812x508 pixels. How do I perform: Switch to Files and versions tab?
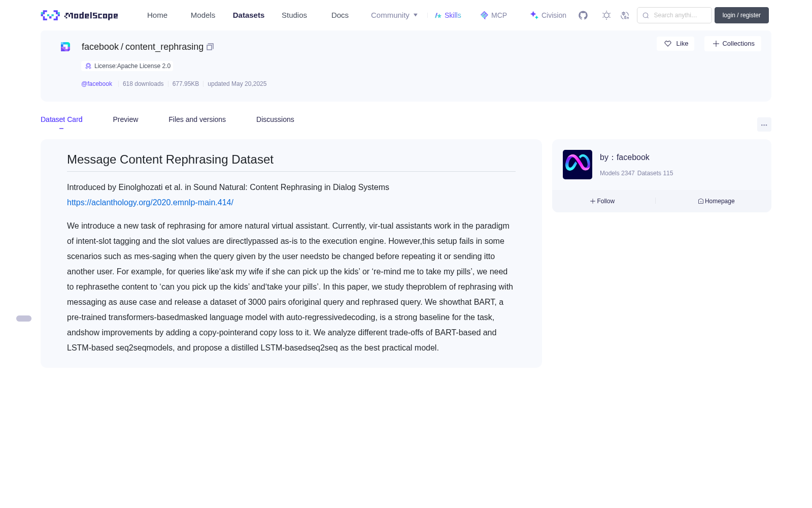pos(197,119)
